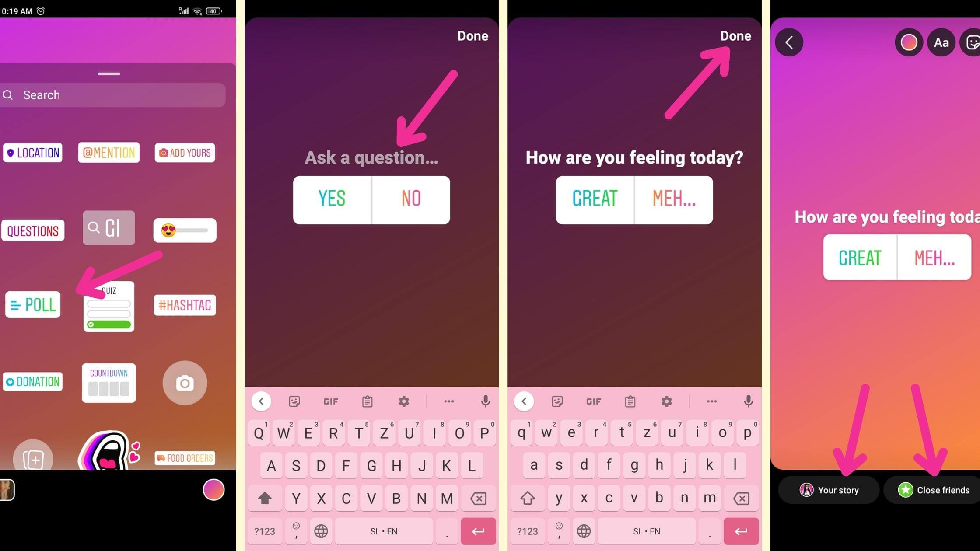
Task: Tap the emoji reaction slider sticker
Action: [185, 230]
